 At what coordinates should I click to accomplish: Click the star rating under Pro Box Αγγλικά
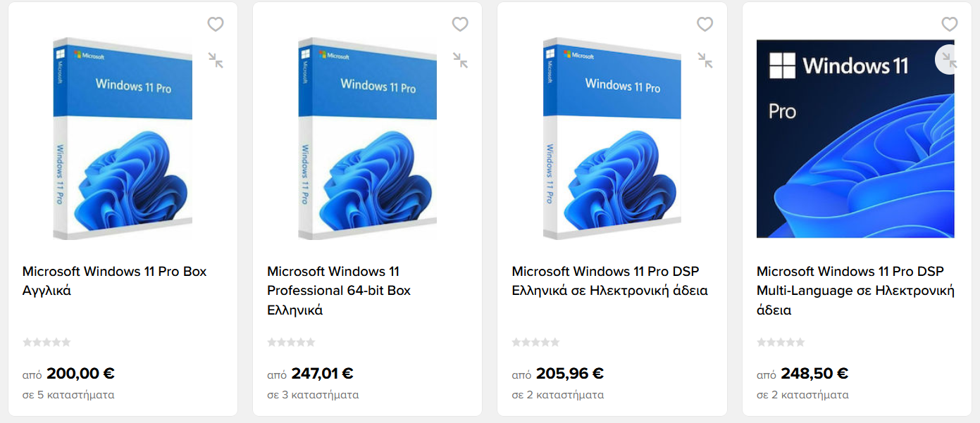click(46, 342)
